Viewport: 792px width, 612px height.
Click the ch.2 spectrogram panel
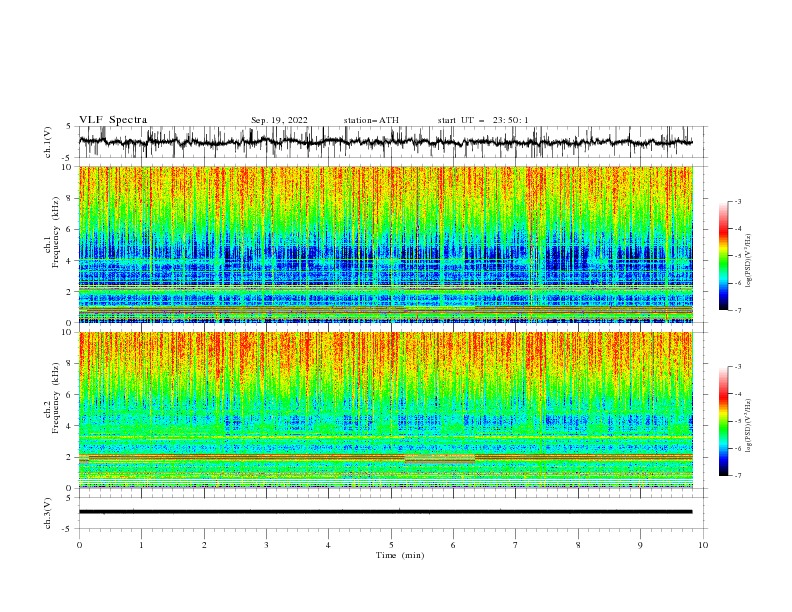(386, 410)
